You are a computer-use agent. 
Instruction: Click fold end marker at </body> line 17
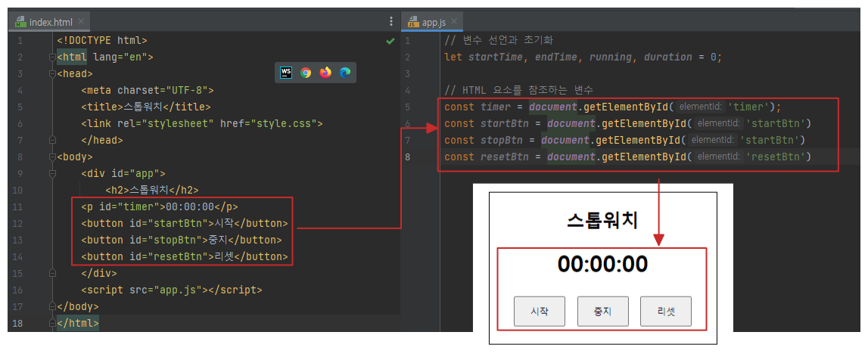52,306
